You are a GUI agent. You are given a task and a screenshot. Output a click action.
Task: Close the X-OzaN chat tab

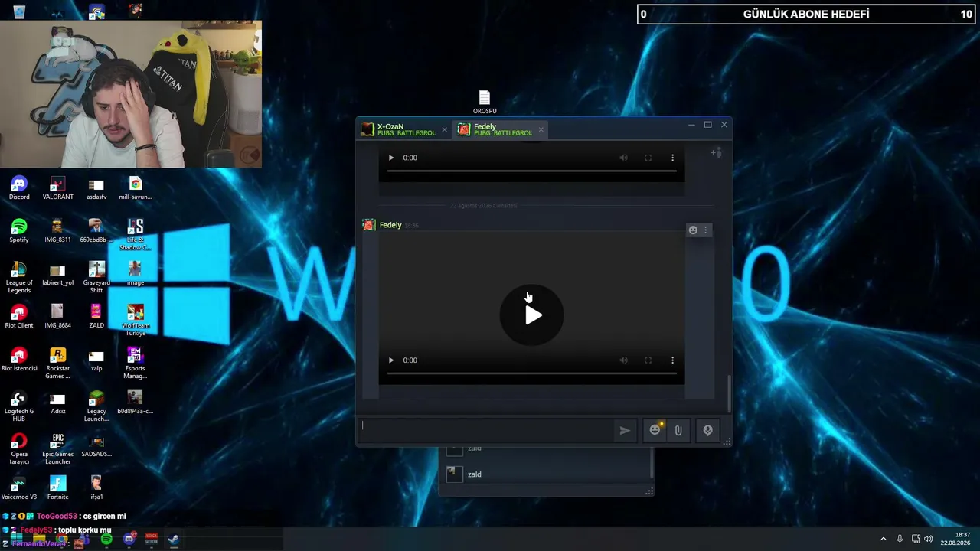click(x=444, y=129)
